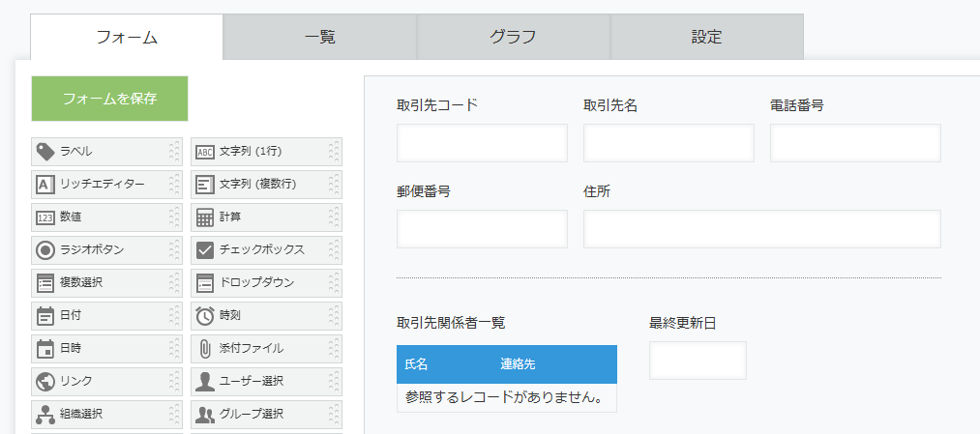Focus the 住所 text field
This screenshot has height=434, width=980.
click(x=762, y=229)
